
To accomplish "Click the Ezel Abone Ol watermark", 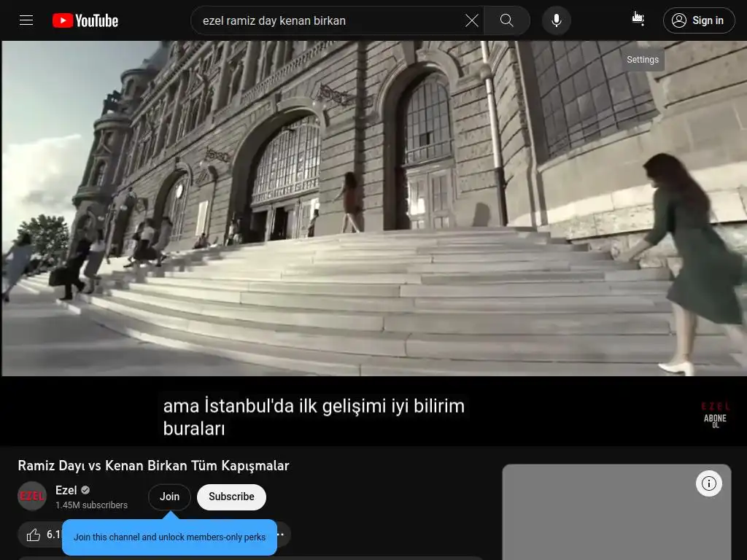I will tap(715, 415).
